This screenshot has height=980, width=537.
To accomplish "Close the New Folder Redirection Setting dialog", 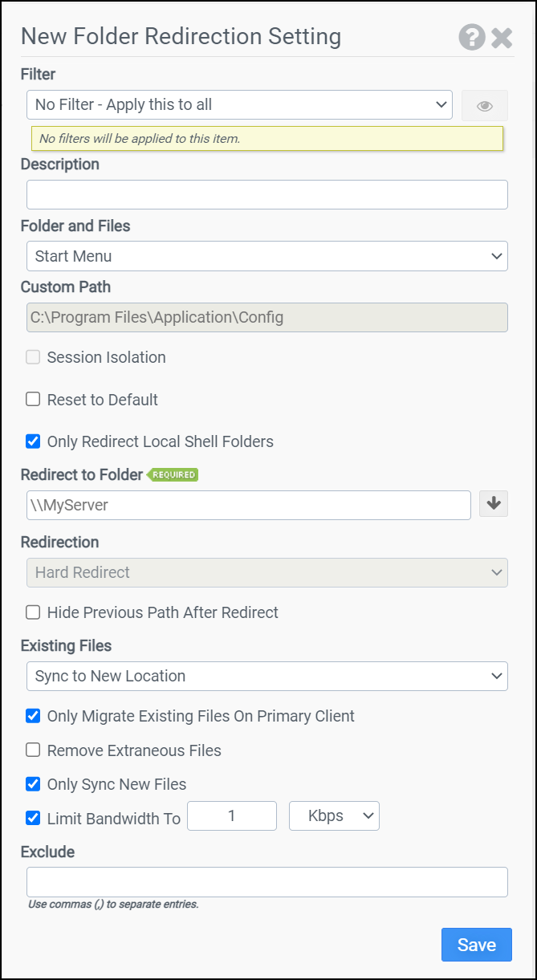I will (502, 37).
